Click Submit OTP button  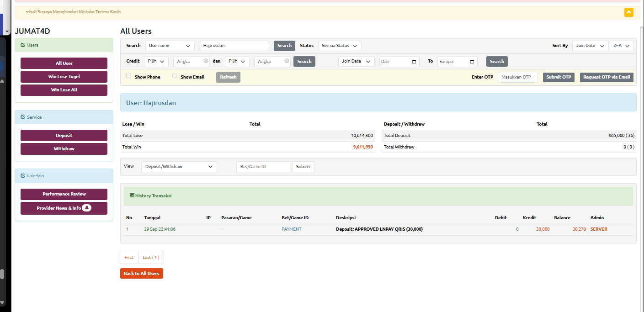559,77
